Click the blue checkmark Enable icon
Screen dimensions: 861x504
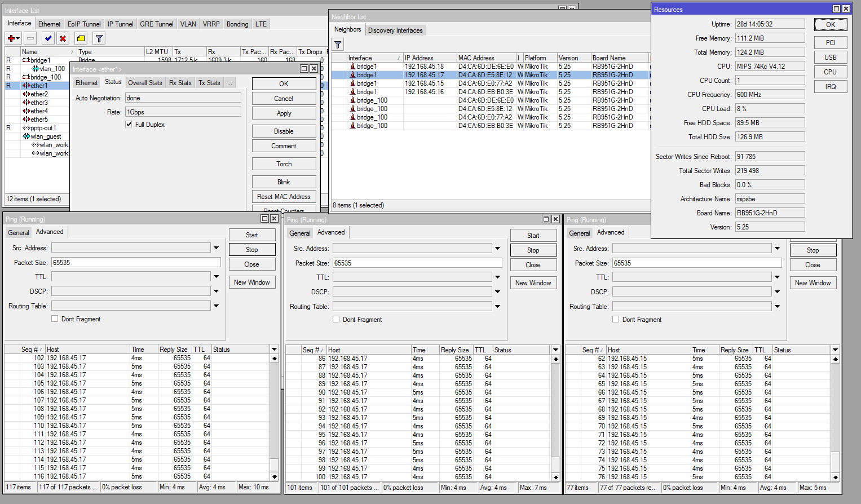click(x=48, y=38)
